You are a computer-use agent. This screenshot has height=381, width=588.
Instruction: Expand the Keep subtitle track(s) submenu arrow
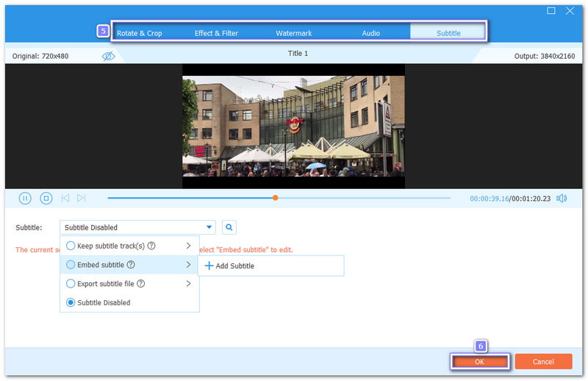(x=188, y=246)
